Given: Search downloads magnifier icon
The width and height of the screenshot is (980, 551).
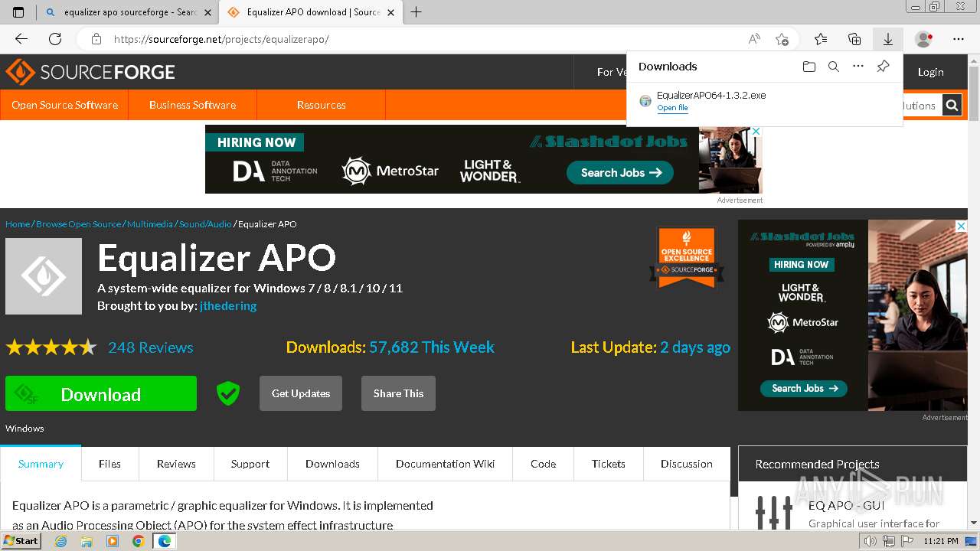Looking at the screenshot, I should [x=834, y=67].
